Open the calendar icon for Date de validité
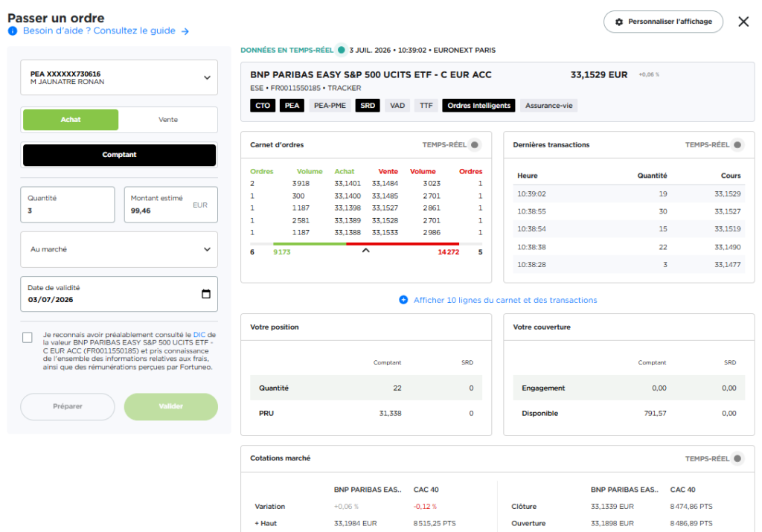Image resolution: width=762 pixels, height=532 pixels. pyautogui.click(x=206, y=294)
